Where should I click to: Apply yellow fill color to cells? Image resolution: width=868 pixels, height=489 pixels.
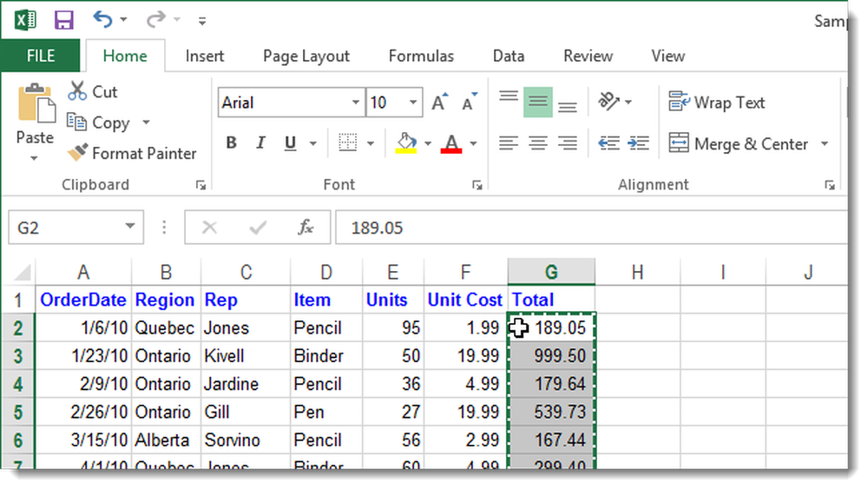click(x=405, y=143)
